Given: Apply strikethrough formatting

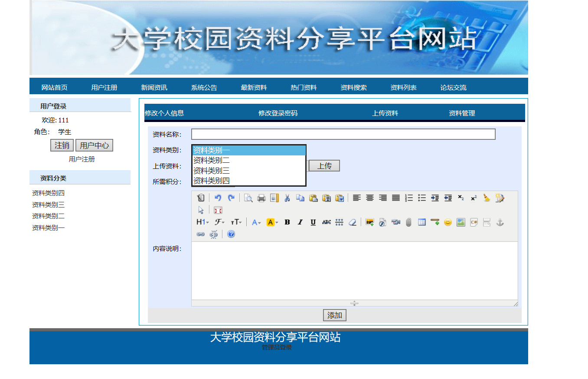Looking at the screenshot, I should click(x=326, y=222).
